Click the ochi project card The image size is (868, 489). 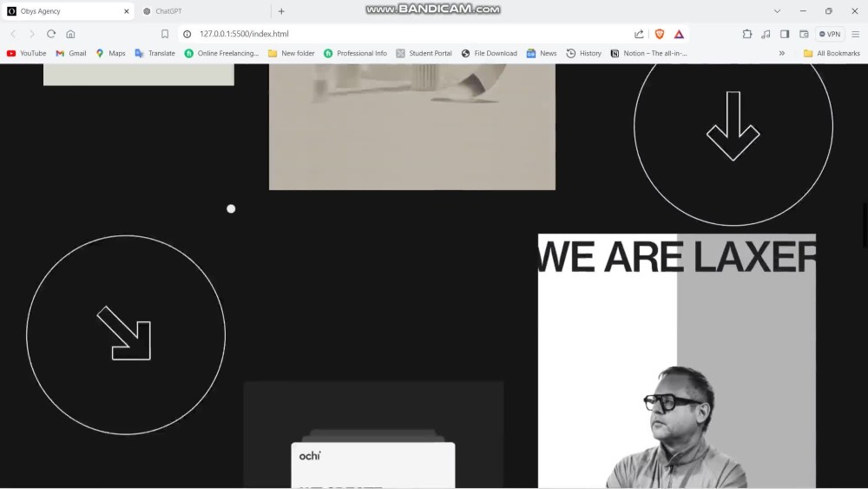click(x=373, y=434)
